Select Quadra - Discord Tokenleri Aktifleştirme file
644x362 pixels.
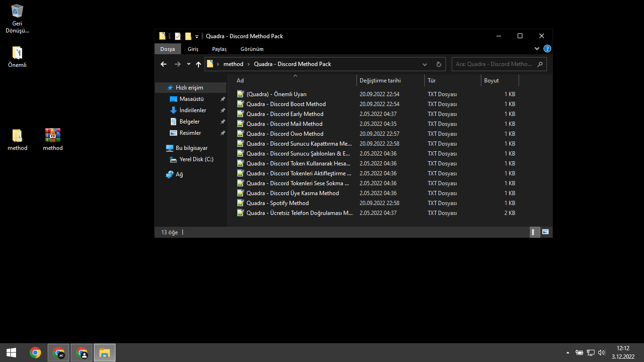[376, 173]
